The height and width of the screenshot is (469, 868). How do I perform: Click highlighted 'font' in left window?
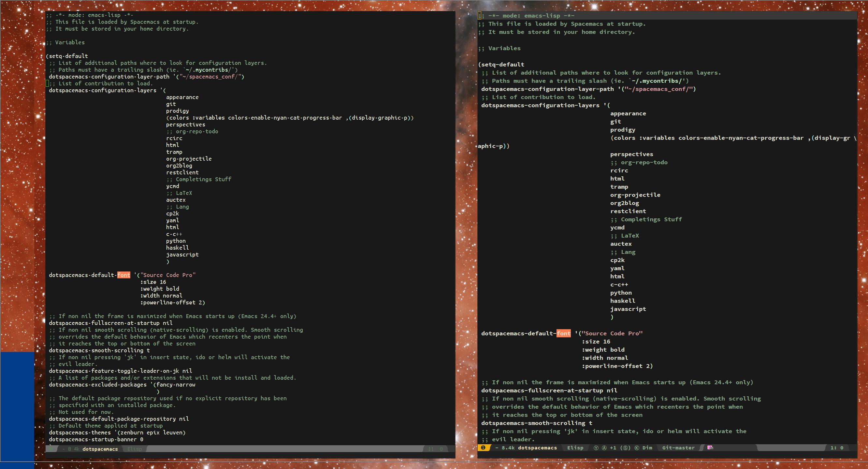click(x=124, y=275)
